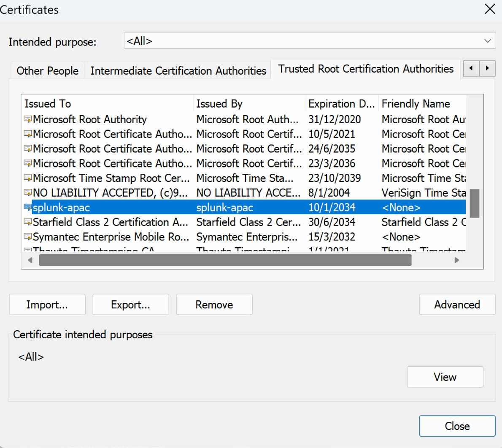Click the certificate icon on the 24/6/2035 row

[x=28, y=149]
